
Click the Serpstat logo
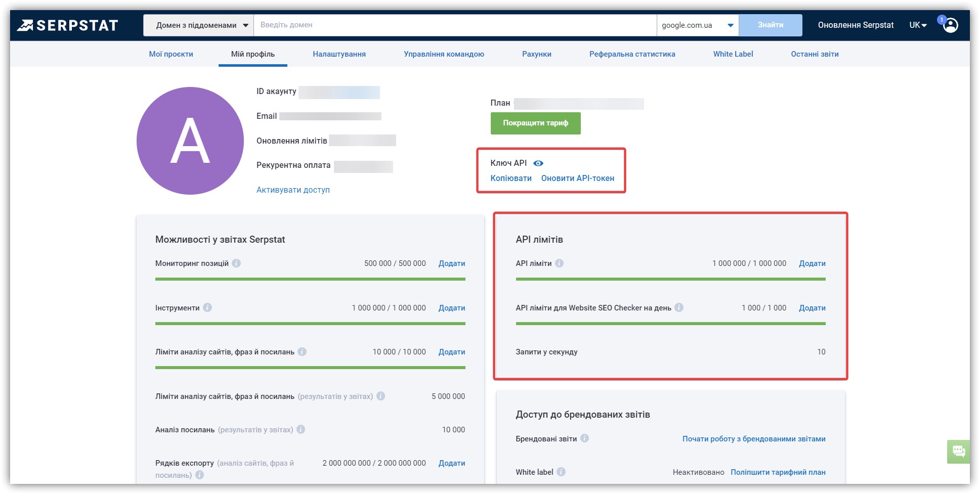point(67,25)
